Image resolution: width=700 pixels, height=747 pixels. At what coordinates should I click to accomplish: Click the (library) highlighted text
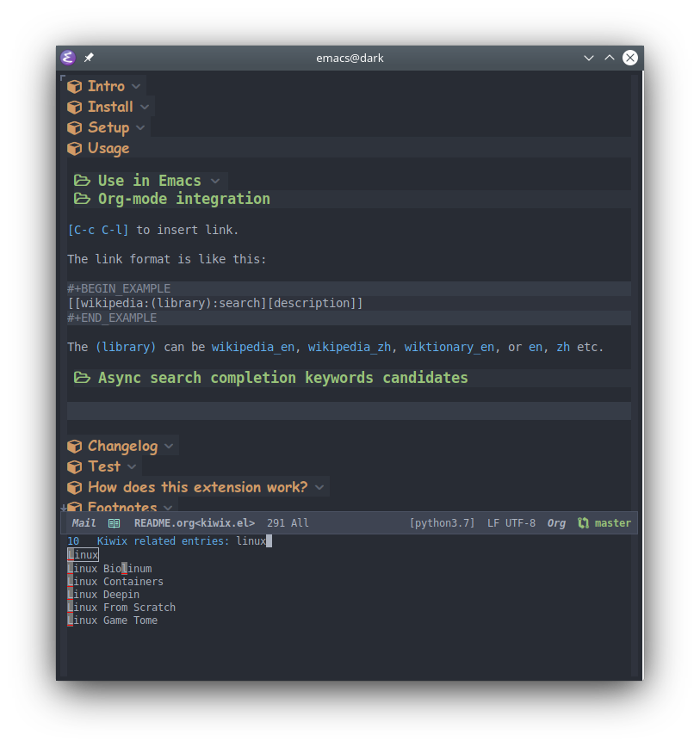[126, 347]
